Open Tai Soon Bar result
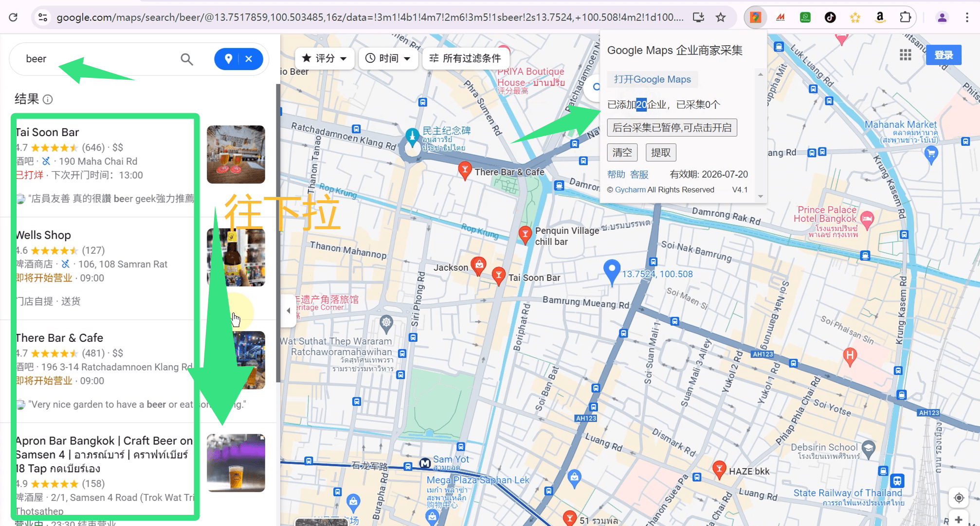 point(47,132)
